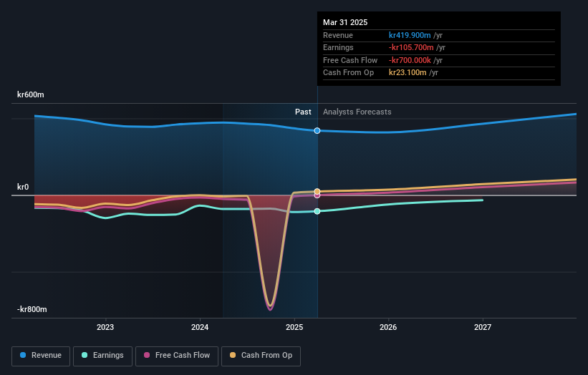Click the Past section label
Screen dimensions: 588x375
pyautogui.click(x=303, y=112)
